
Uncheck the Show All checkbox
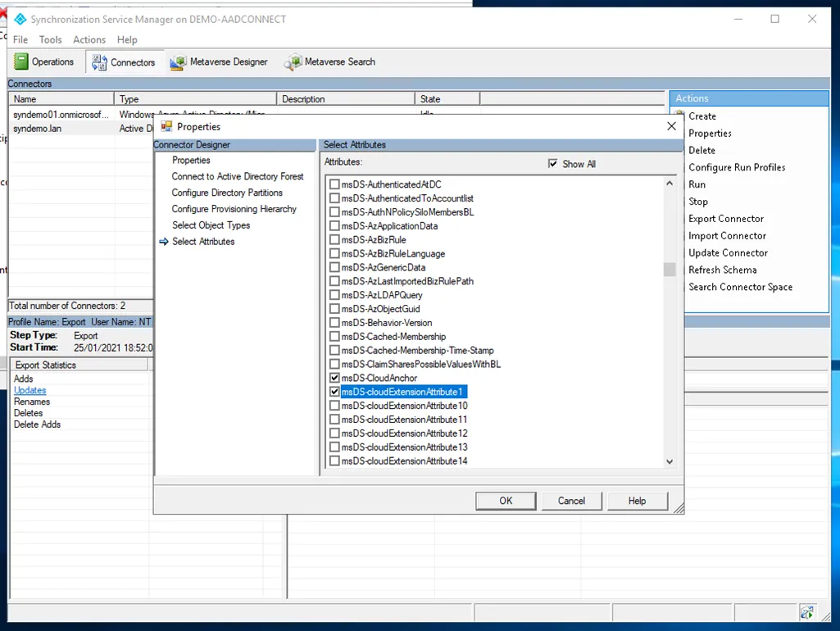coord(552,164)
